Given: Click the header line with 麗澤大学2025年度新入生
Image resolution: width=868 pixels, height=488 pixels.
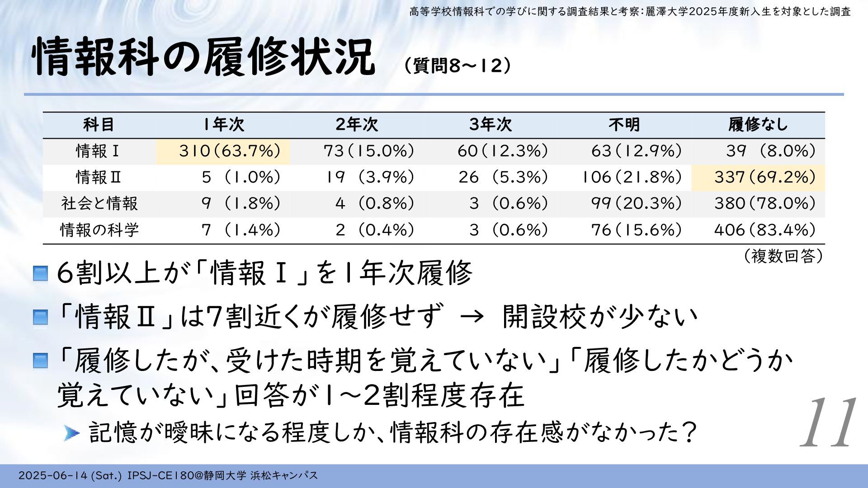Looking at the screenshot, I should click(x=630, y=12).
